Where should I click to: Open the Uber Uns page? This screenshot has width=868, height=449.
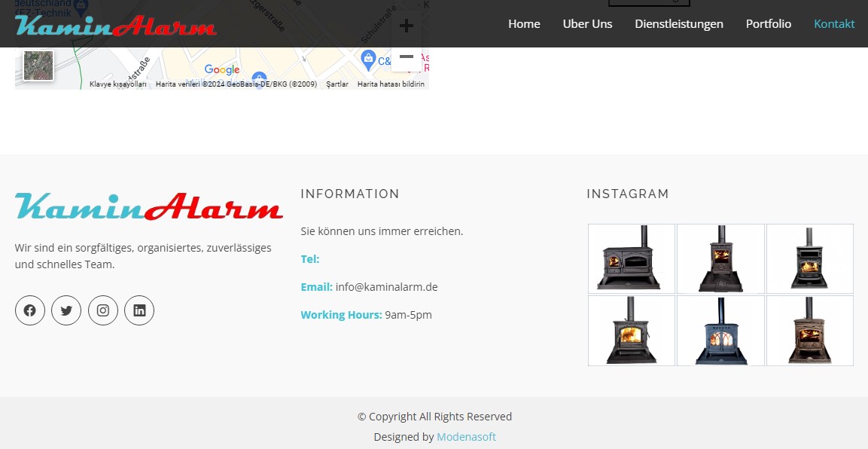(x=587, y=24)
